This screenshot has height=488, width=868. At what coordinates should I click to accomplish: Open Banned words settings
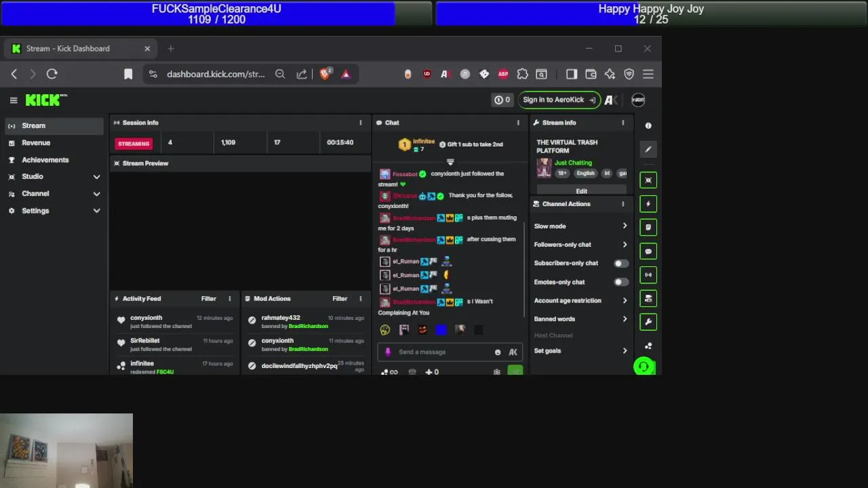pyautogui.click(x=580, y=319)
